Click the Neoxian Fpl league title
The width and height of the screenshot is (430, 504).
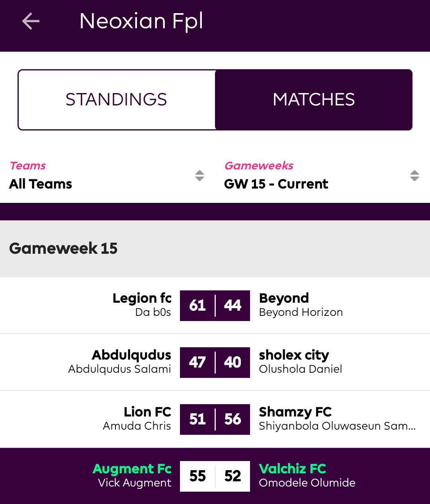tap(141, 21)
